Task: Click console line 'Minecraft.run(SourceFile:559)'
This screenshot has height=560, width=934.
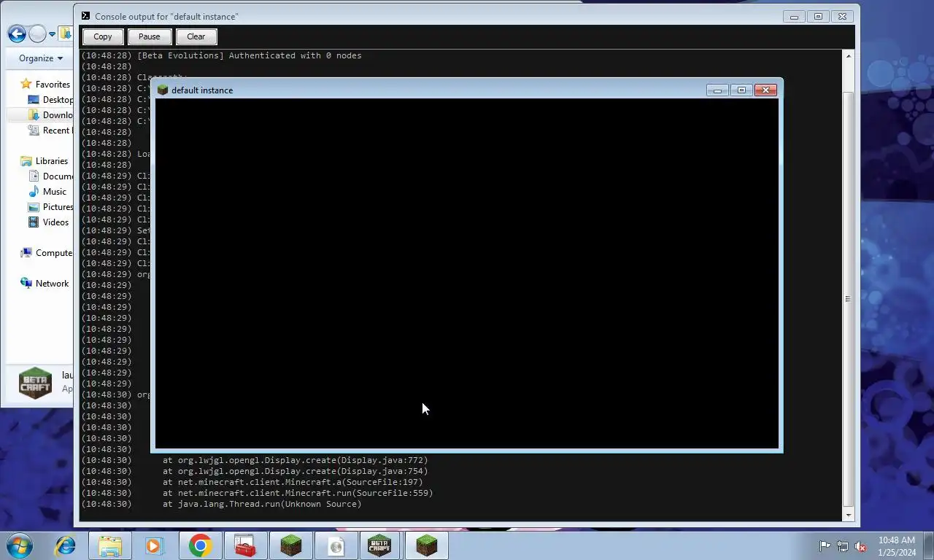Action: click(x=298, y=493)
